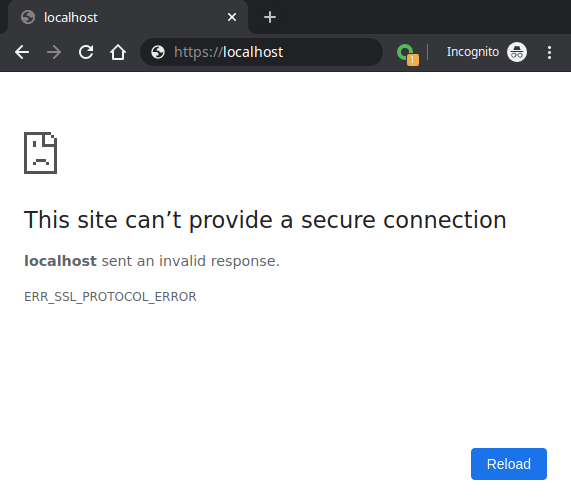Click the sad page error icon
The image size is (571, 502).
point(40,153)
